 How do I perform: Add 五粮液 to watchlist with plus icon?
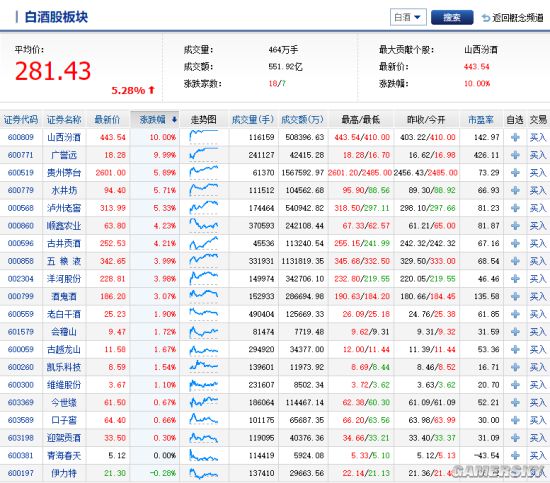coord(515,261)
